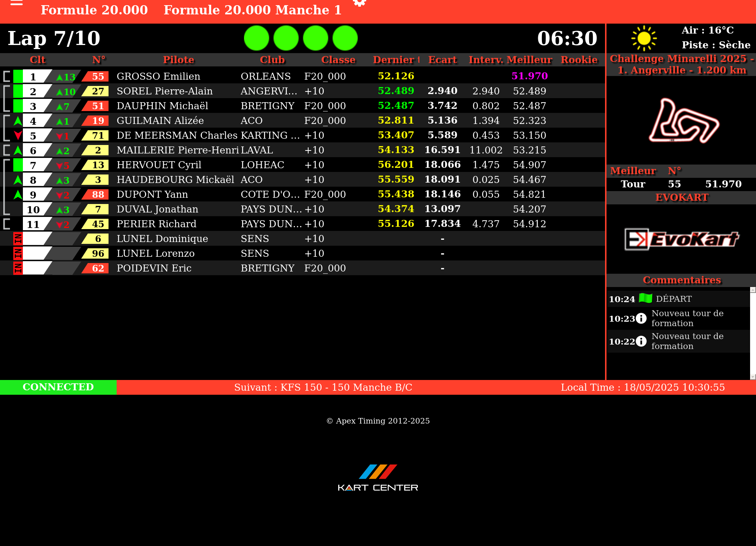Open the hamburger menu at top left
756x546 pixels.
pos(16,3)
